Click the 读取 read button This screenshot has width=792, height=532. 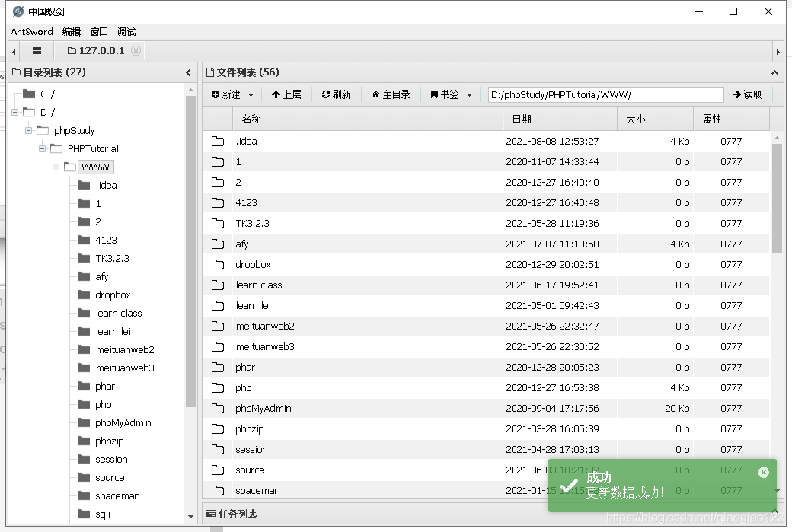pyautogui.click(x=747, y=94)
